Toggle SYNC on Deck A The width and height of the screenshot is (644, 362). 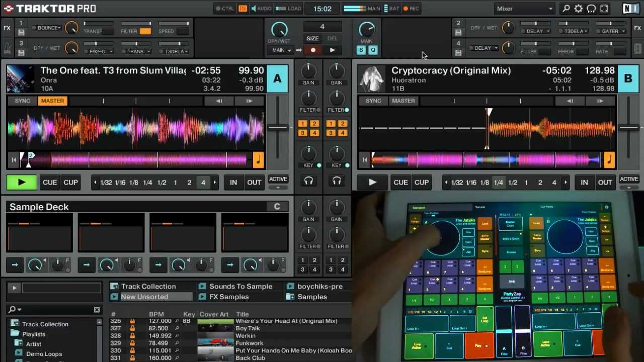pyautogui.click(x=22, y=101)
